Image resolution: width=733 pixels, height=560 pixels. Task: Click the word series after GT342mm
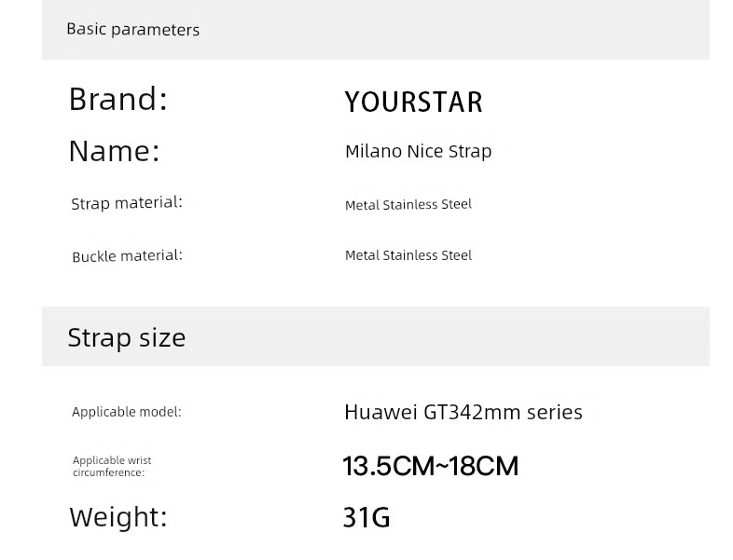[x=554, y=413]
